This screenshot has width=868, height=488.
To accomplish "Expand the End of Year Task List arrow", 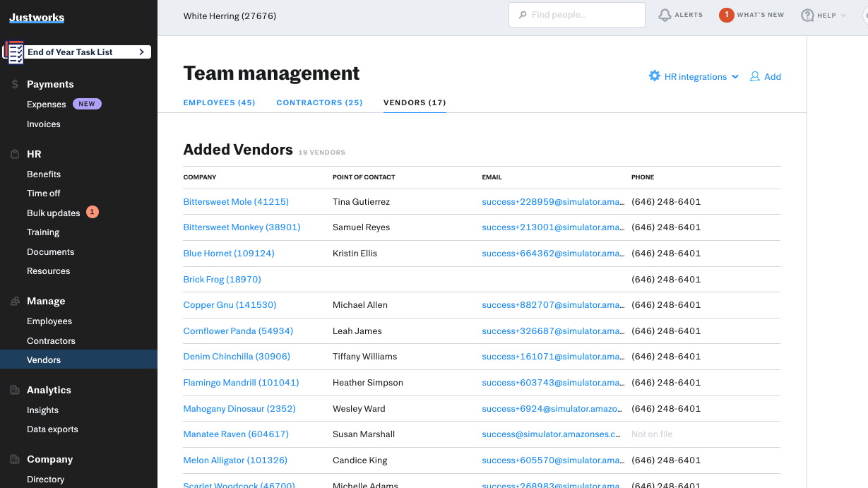I will pos(141,52).
